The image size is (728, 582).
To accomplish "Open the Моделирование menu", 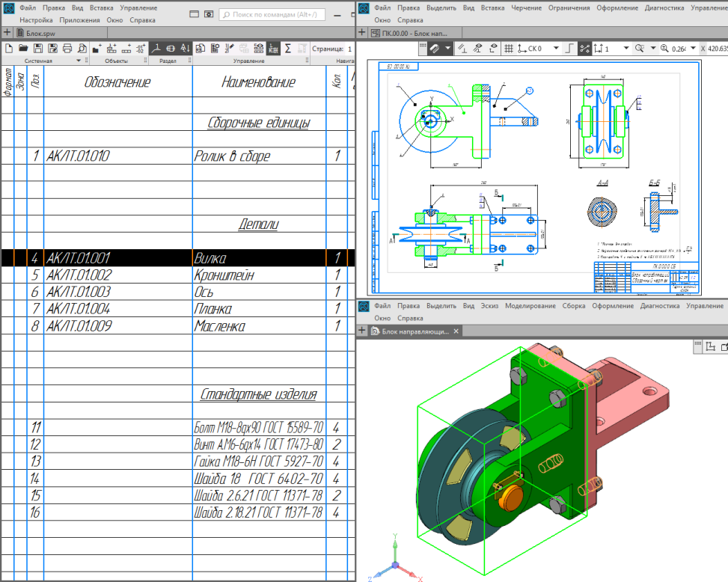I will point(530,306).
